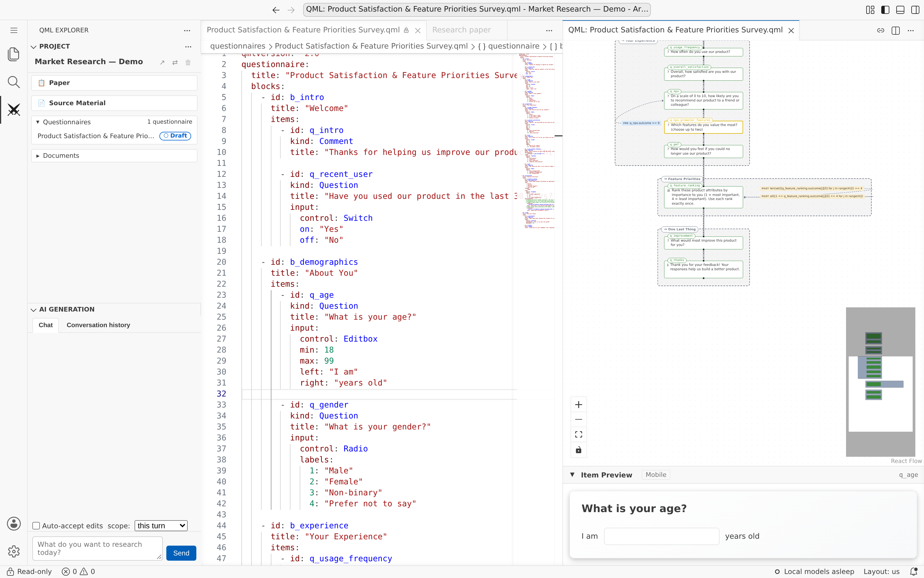This screenshot has height=578, width=924.
Task: Open project in new window arrow icon
Action: point(162,62)
